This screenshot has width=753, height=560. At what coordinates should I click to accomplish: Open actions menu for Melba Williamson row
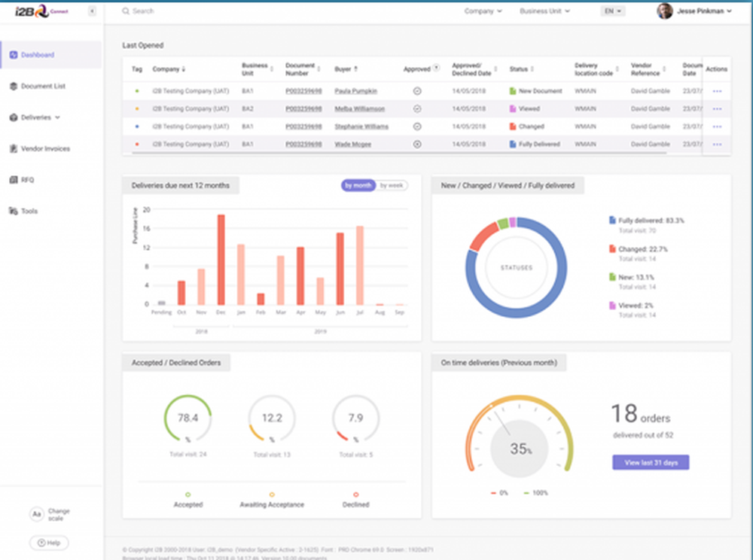click(717, 109)
